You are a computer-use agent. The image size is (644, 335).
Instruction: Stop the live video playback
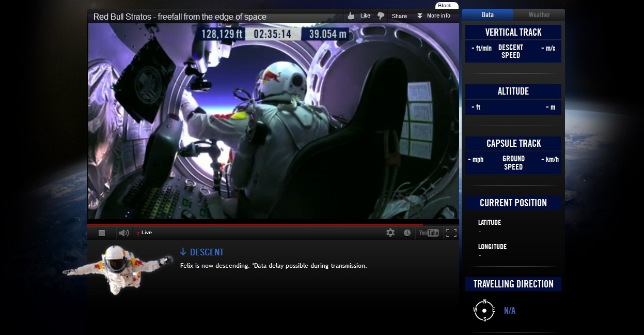(x=102, y=233)
